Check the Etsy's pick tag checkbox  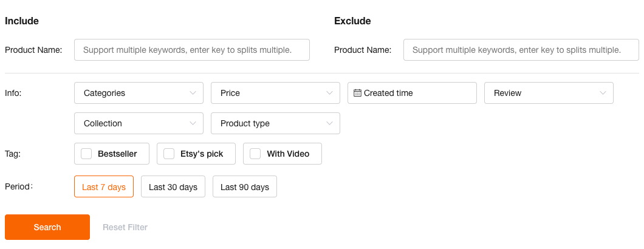[169, 154]
